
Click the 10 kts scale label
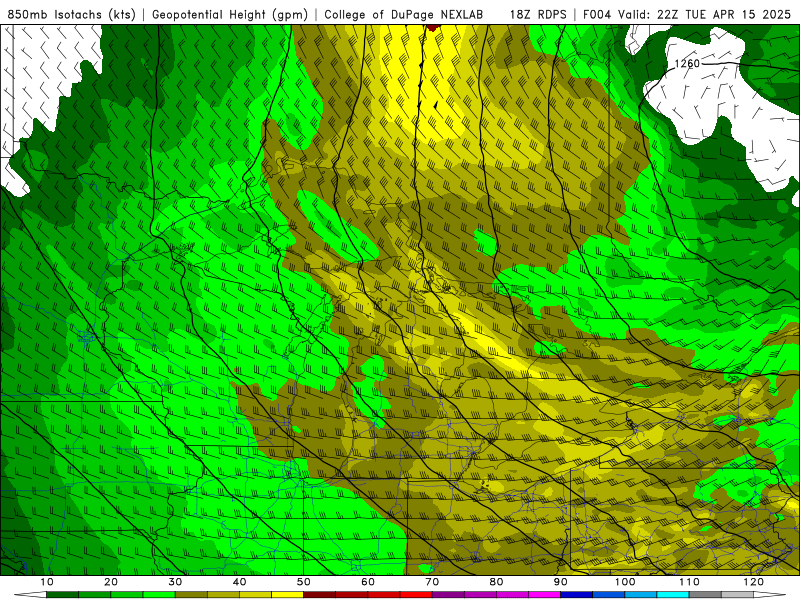pyautogui.click(x=46, y=582)
